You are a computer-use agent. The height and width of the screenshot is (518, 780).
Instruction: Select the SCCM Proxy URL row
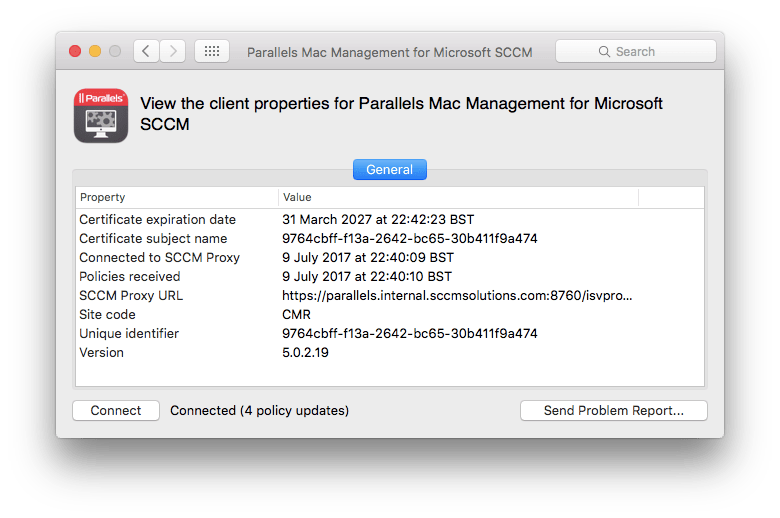coord(389,296)
